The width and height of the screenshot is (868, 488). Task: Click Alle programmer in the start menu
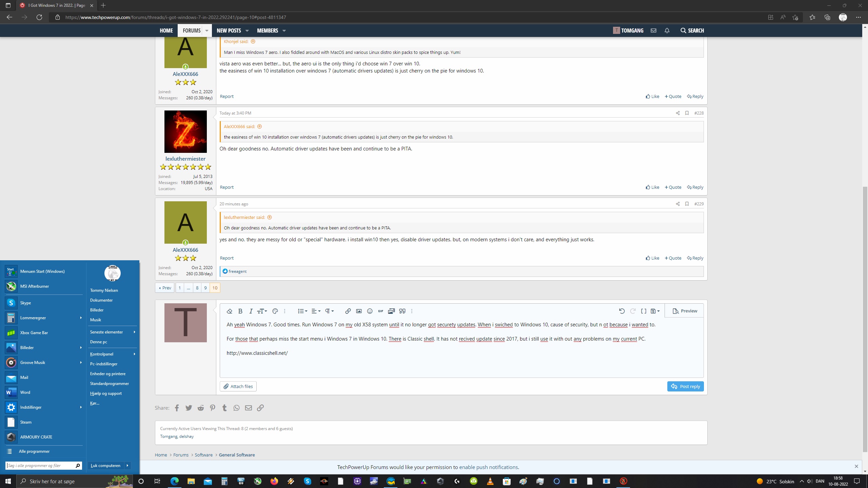click(x=44, y=451)
